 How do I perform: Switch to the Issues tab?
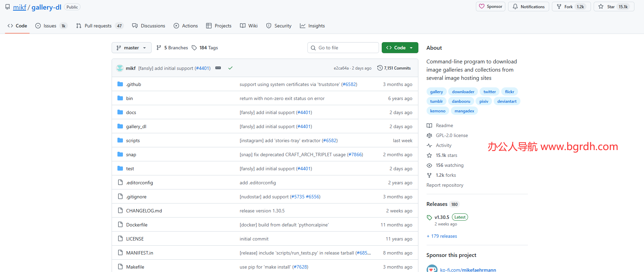pyautogui.click(x=50, y=26)
